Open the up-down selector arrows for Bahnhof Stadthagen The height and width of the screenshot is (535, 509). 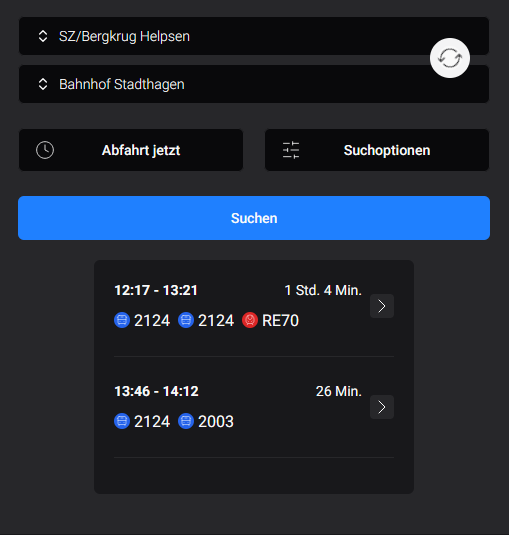(43, 84)
